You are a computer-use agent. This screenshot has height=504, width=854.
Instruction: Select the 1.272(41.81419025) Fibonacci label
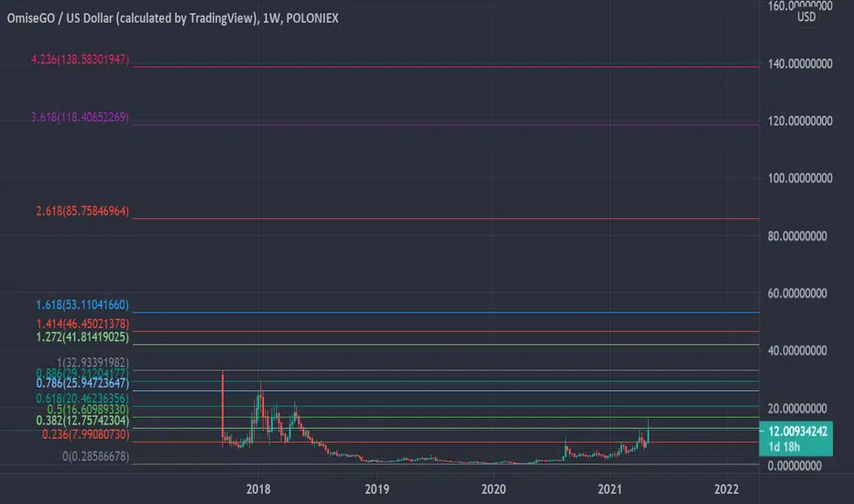pos(82,336)
